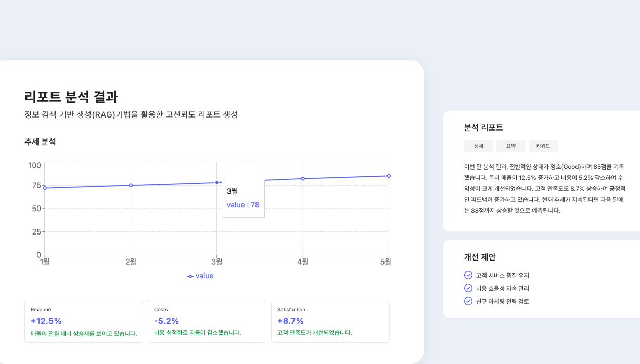The height and width of the screenshot is (364, 640).
Task: Open the 상세 view
Action: coord(478,146)
